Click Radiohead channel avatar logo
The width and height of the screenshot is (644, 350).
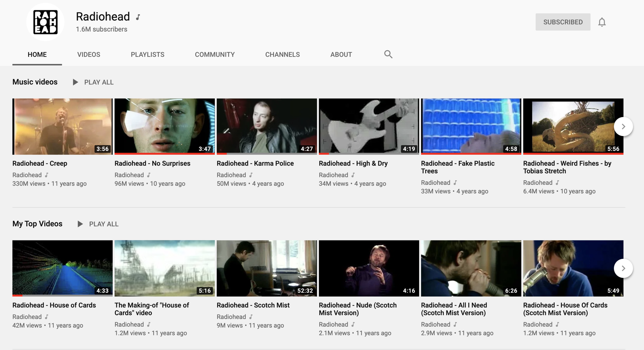coord(45,22)
